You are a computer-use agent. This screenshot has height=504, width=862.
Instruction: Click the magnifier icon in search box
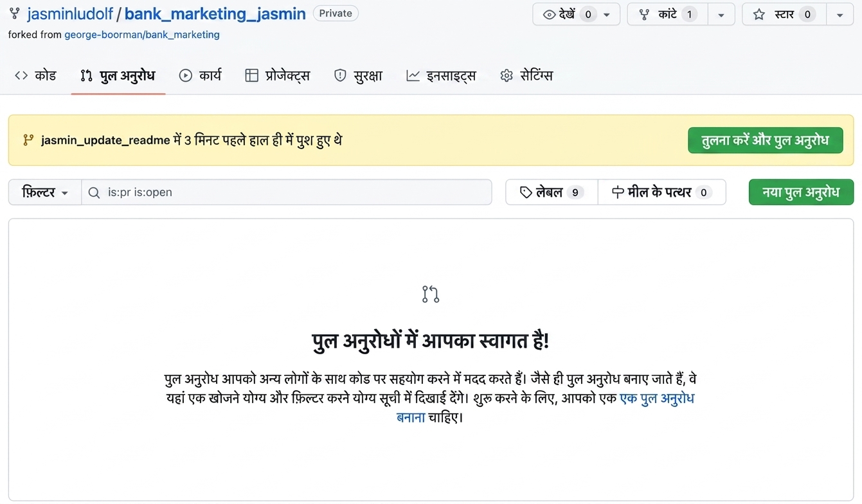94,192
